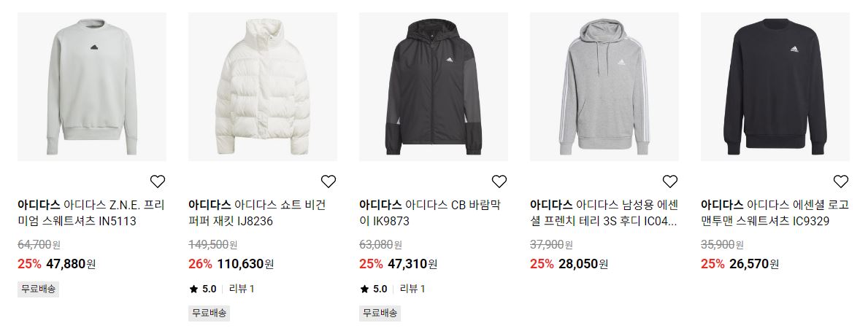Screen dimensions: 868x331
Task: View black windbreaker product image
Action: (434, 87)
